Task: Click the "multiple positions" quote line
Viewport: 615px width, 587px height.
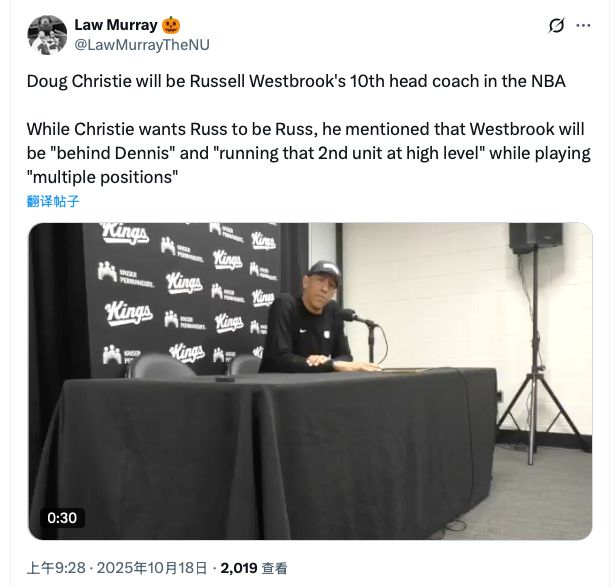Action: pyautogui.click(x=102, y=177)
